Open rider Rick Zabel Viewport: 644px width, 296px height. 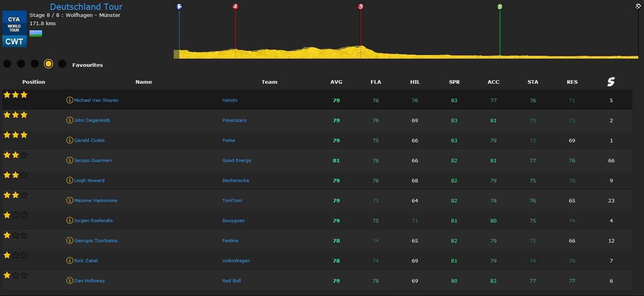pyautogui.click(x=86, y=261)
